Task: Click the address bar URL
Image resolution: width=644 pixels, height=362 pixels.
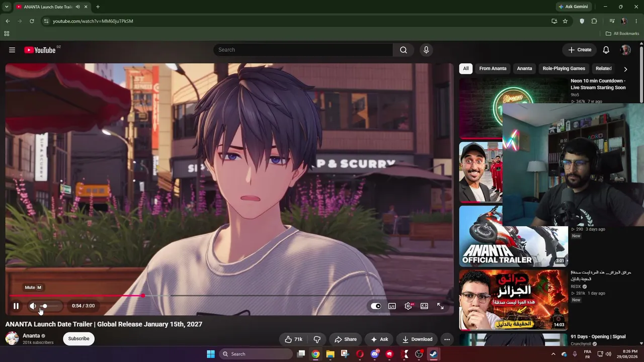Action: [x=93, y=21]
